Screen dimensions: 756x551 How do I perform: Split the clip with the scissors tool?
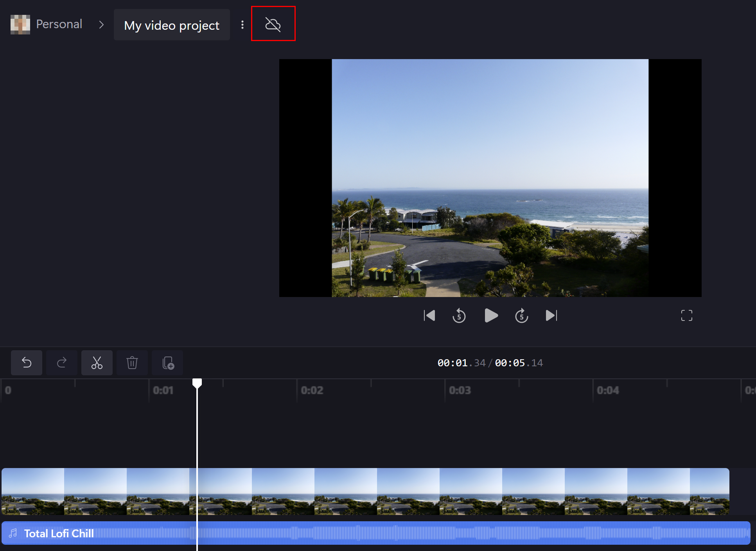(97, 363)
